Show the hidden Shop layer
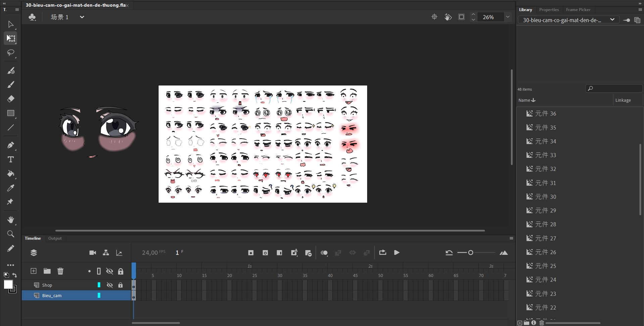Viewport: 644px width, 326px height. tap(110, 285)
